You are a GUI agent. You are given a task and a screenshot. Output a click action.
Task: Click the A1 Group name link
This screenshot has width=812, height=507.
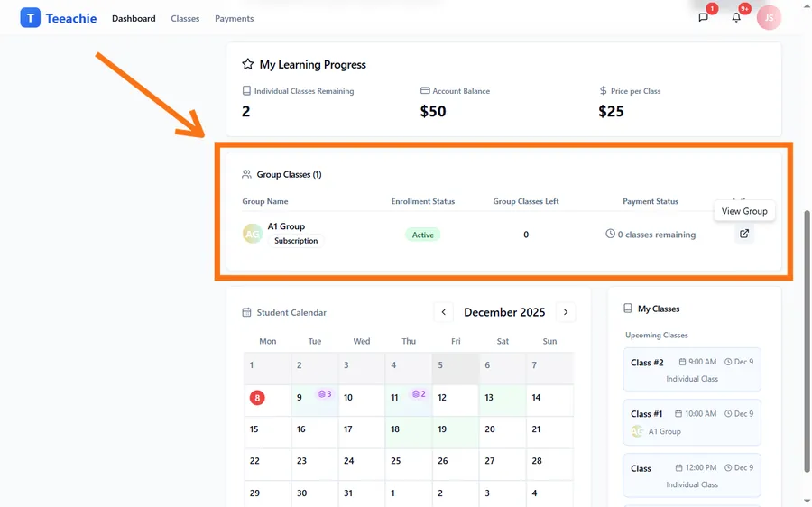[x=286, y=226]
